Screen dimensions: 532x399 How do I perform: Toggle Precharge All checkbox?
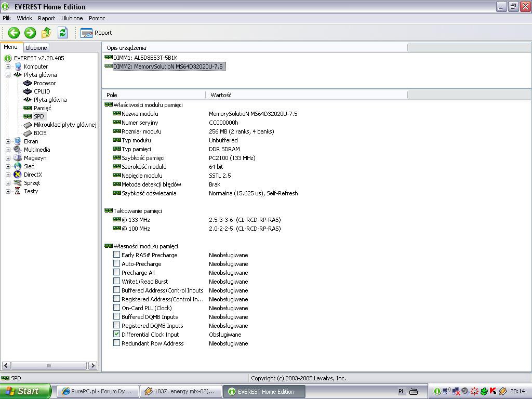(x=116, y=272)
